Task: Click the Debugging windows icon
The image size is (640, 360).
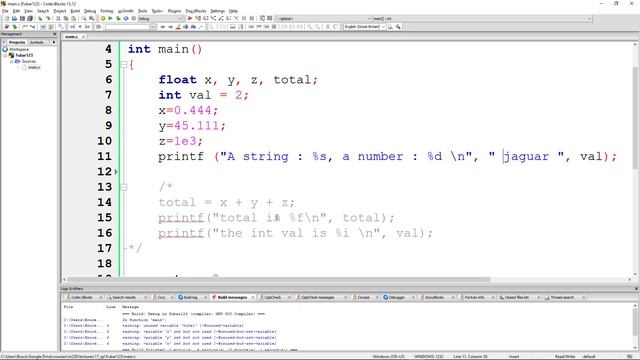Action: click(x=262, y=18)
